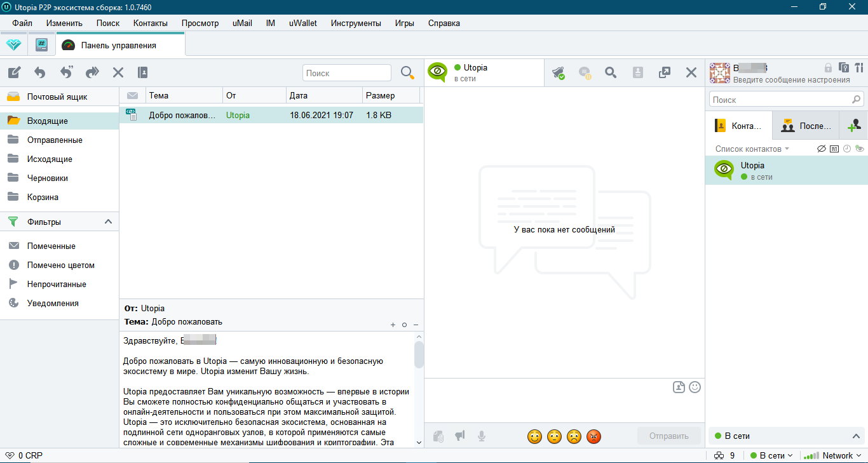Image resolution: width=868 pixels, height=463 pixels.
Task: Insert the sad frowning emoji
Action: (x=574, y=436)
